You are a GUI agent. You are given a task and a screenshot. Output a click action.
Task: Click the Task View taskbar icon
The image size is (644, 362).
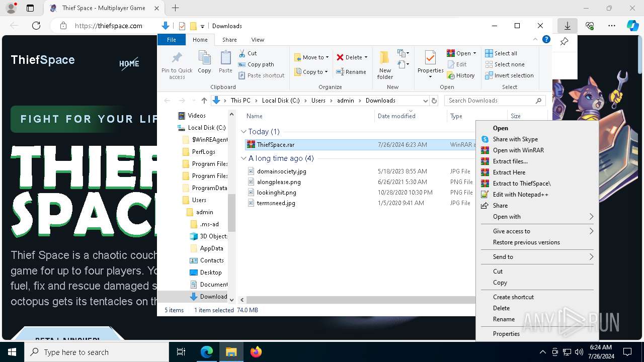(181, 352)
